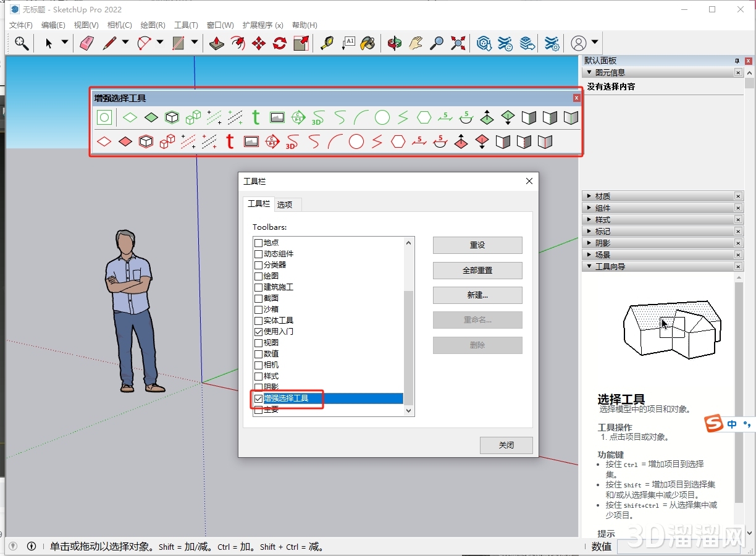Click the Zoom Extents tool icon
756x556 pixels.
click(x=457, y=43)
